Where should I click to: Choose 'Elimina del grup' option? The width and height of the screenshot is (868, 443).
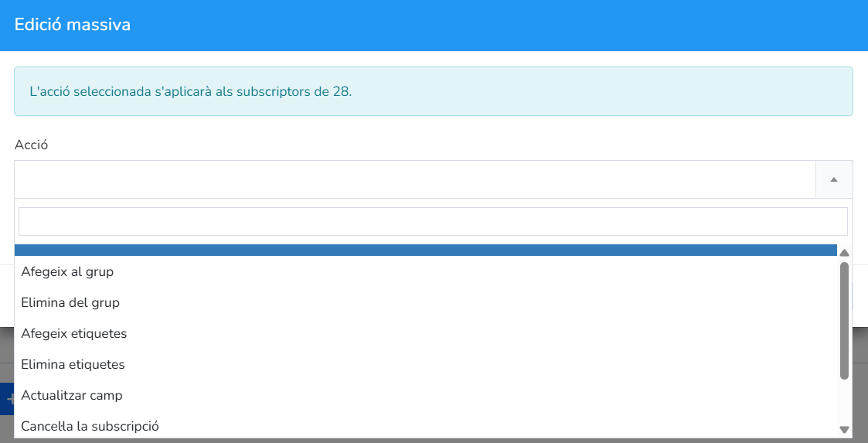tap(426, 303)
